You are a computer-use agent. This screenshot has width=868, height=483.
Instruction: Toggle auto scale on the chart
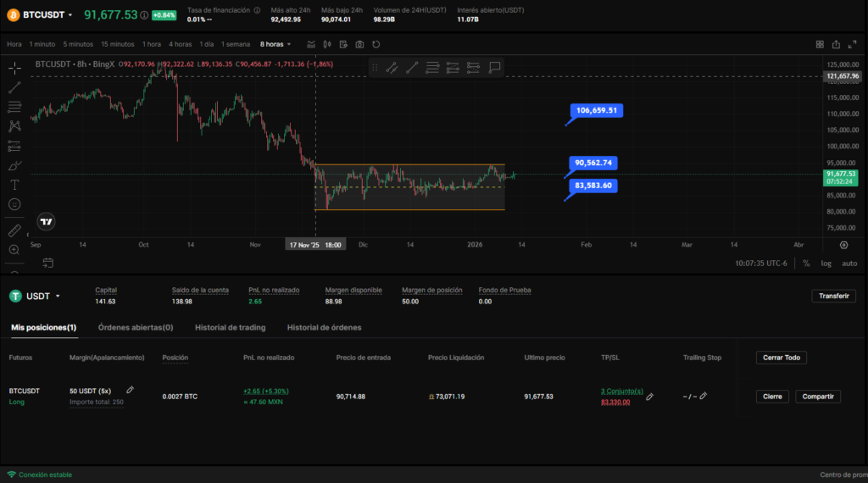pos(849,263)
